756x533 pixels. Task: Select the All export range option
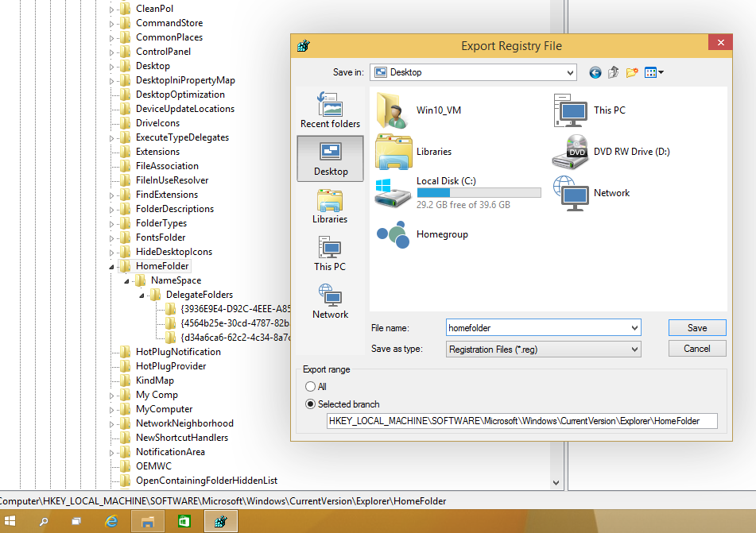[x=310, y=386]
